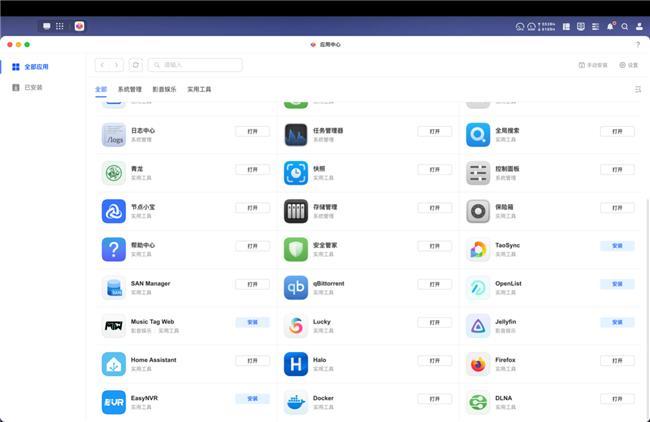Click the 'Halo' app name text

pyautogui.click(x=320, y=360)
